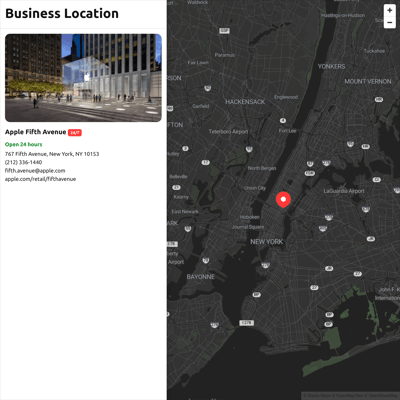400x400 pixels.
Task: Click the YONKERS map label
Action: click(x=331, y=66)
